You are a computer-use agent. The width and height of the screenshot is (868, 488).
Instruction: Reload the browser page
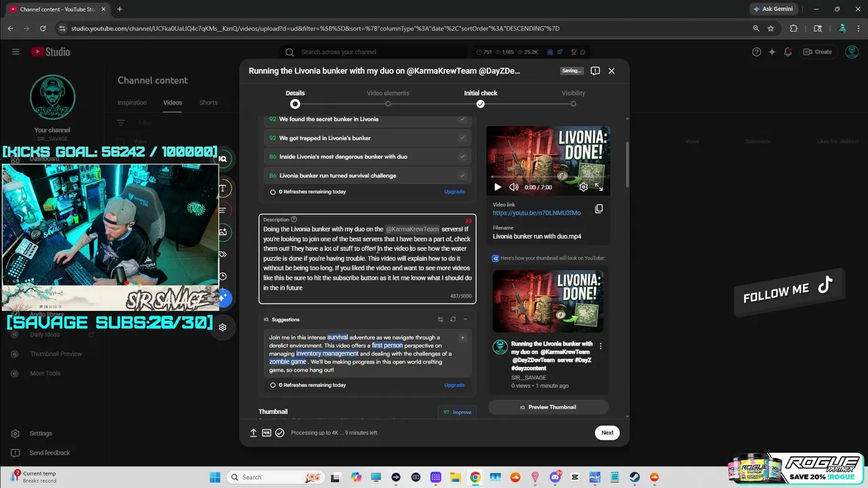(43, 28)
